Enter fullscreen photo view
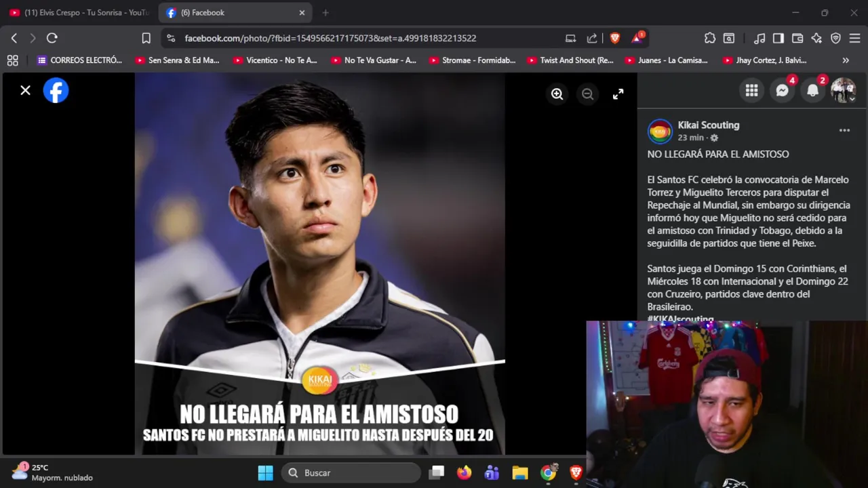This screenshot has width=868, height=488. click(x=618, y=94)
